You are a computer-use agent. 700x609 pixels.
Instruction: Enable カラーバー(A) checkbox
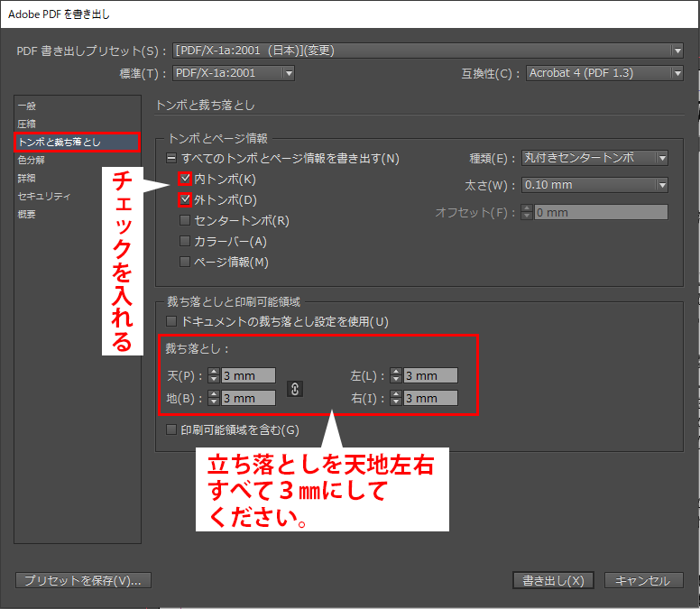184,241
